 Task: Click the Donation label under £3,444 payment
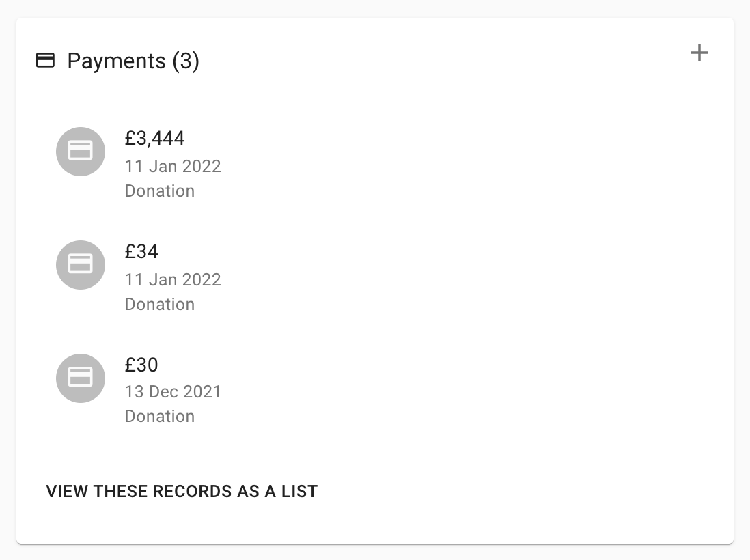(159, 191)
